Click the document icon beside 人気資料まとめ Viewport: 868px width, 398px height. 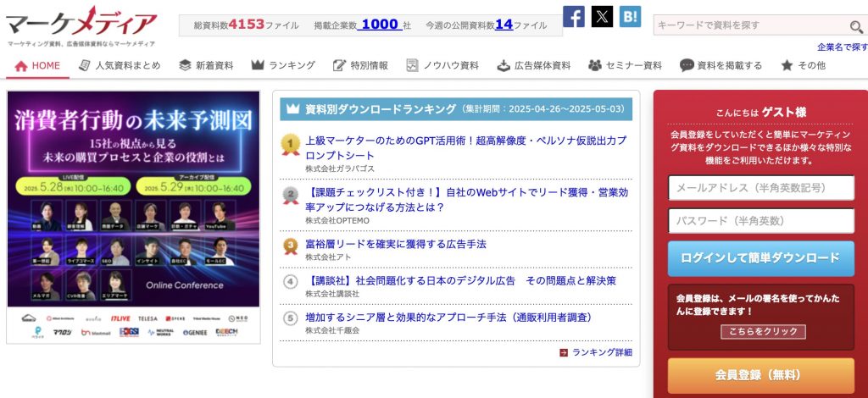coord(84,65)
